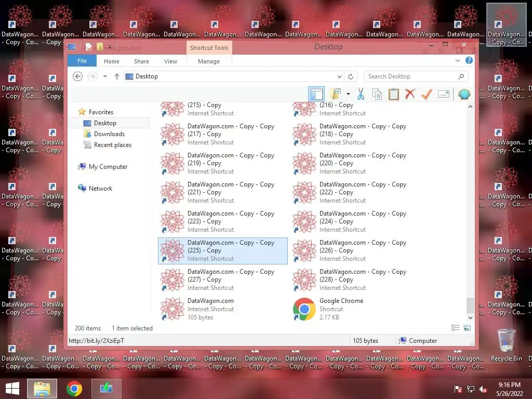Expand the ribbon with the chevron
This screenshot has width=532, height=399.
point(458,60)
